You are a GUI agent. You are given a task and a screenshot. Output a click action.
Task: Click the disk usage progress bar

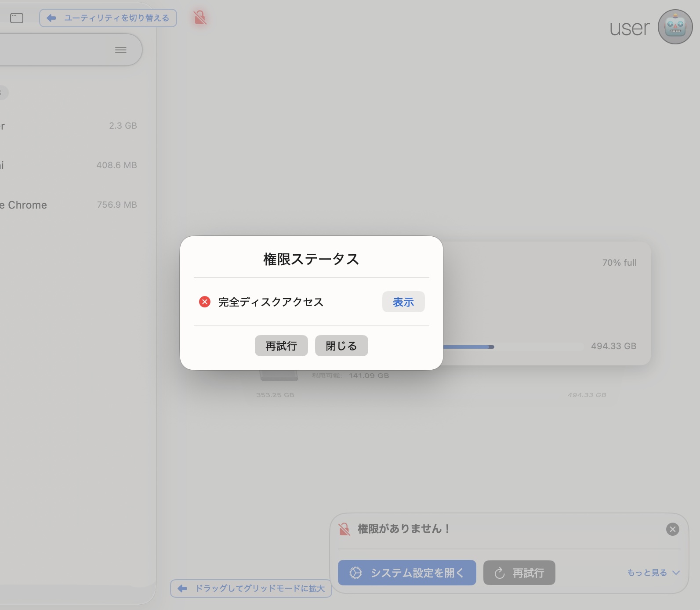pyautogui.click(x=513, y=347)
